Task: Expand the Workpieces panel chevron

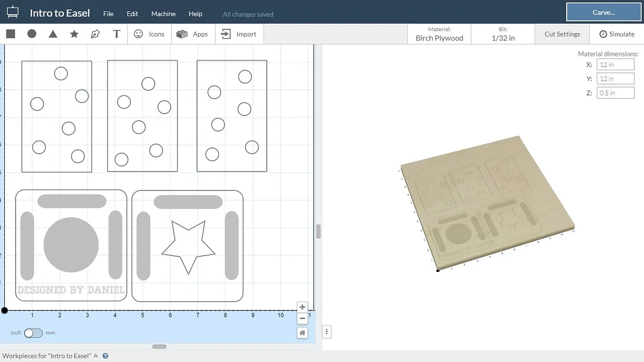Action: (96, 356)
